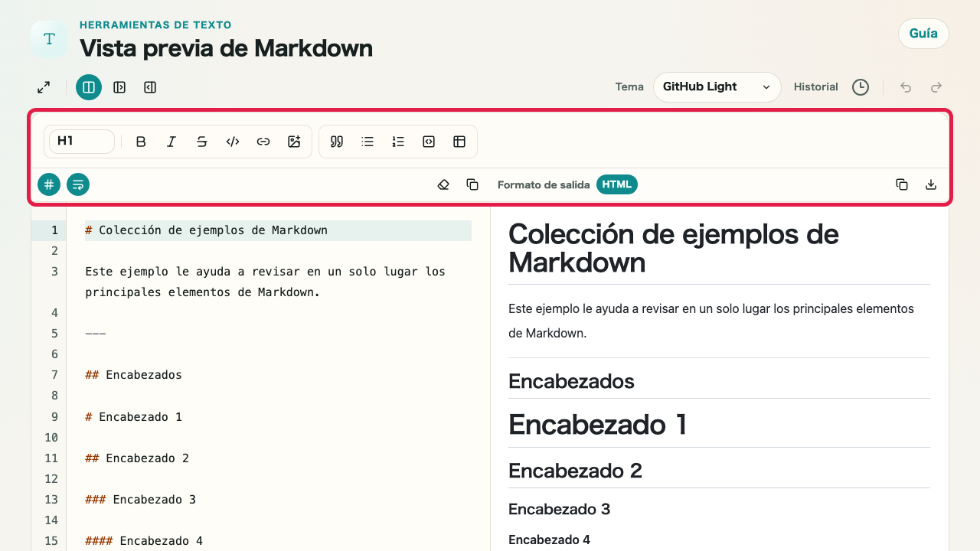Clear the editor with the eraser icon

pos(443,184)
